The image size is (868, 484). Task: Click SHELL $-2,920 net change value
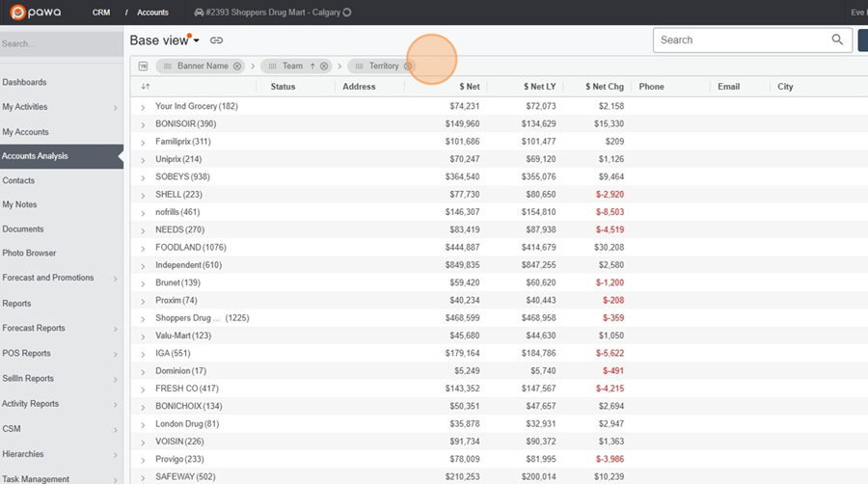point(610,194)
